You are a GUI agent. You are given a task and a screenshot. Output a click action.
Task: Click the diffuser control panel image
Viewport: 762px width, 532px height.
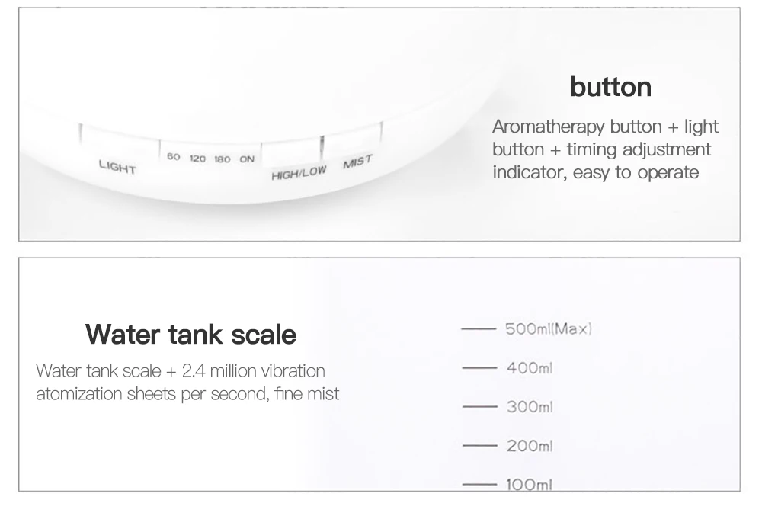click(379, 124)
